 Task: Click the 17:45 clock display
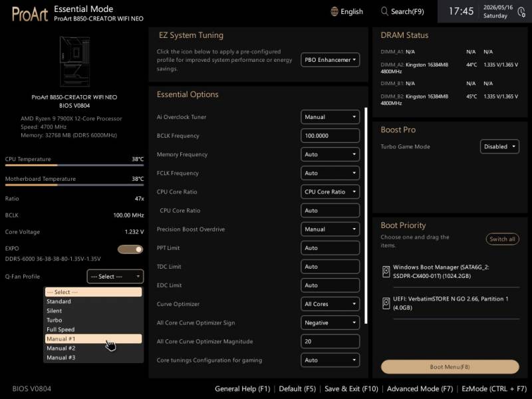click(461, 11)
